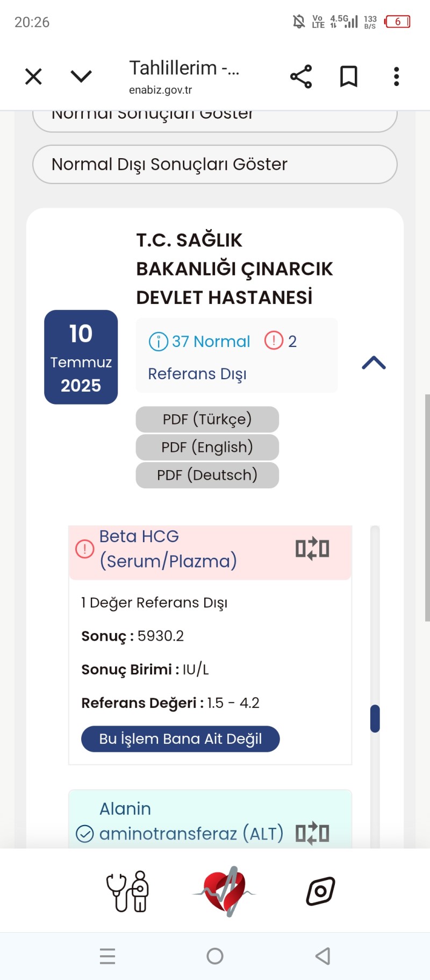Close the browser tab with X icon
The width and height of the screenshot is (430, 980).
point(33,76)
